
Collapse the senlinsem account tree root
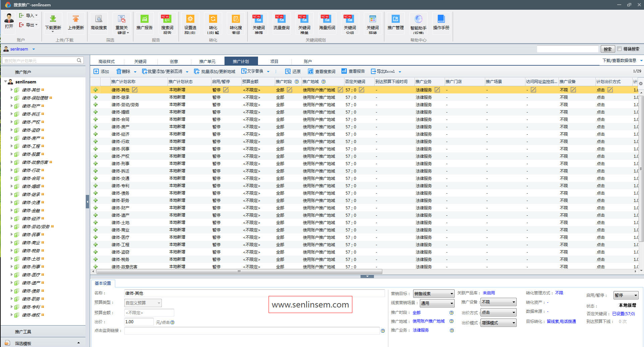coord(5,82)
